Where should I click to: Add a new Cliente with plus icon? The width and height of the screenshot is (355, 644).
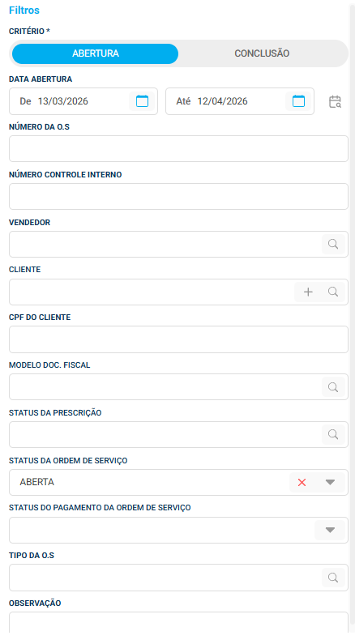308,292
